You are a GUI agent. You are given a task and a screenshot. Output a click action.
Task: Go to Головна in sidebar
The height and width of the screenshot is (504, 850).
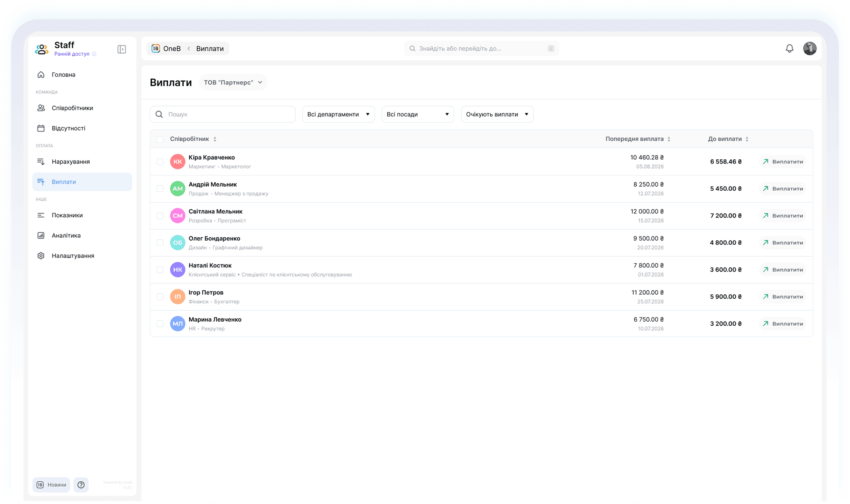82,75
